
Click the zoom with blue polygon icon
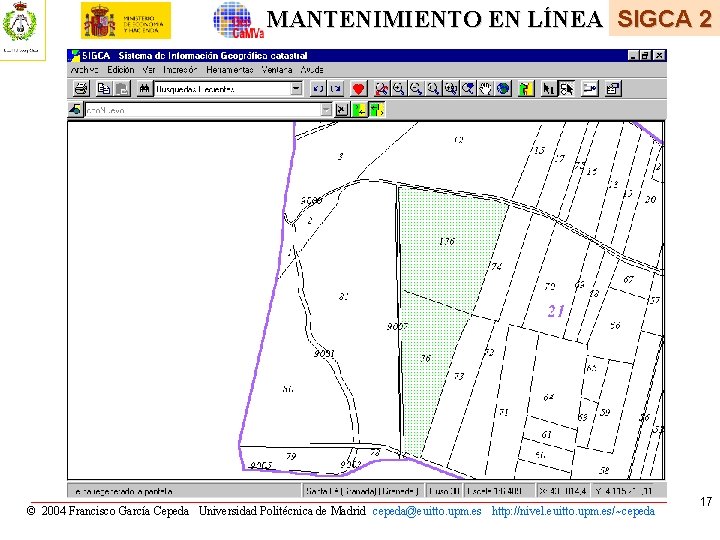coord(468,88)
